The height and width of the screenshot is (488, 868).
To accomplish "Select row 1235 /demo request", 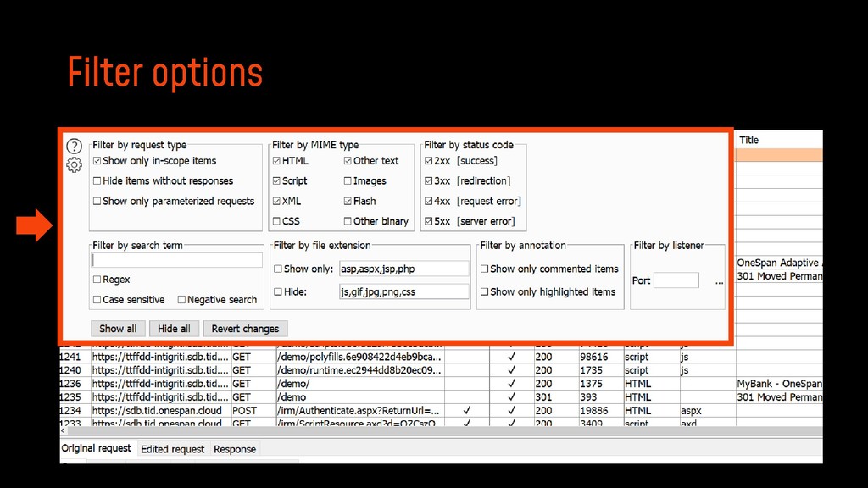I will tap(441, 396).
